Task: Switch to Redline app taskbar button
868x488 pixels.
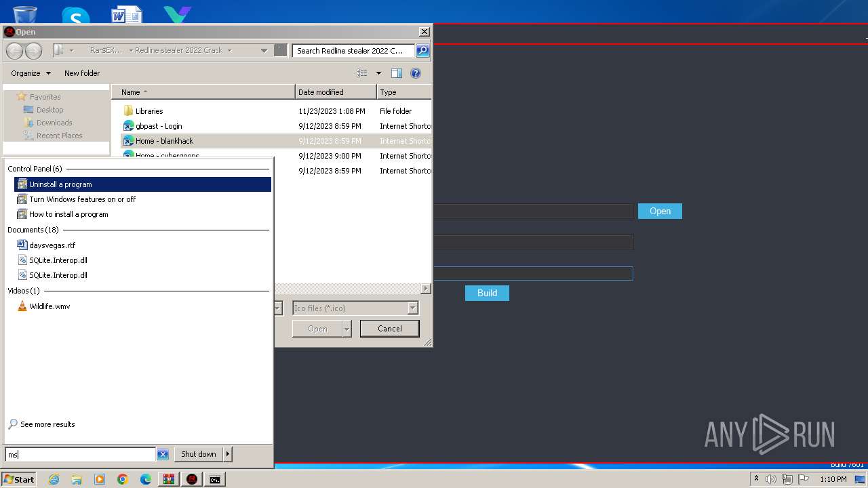Action: coord(192,479)
